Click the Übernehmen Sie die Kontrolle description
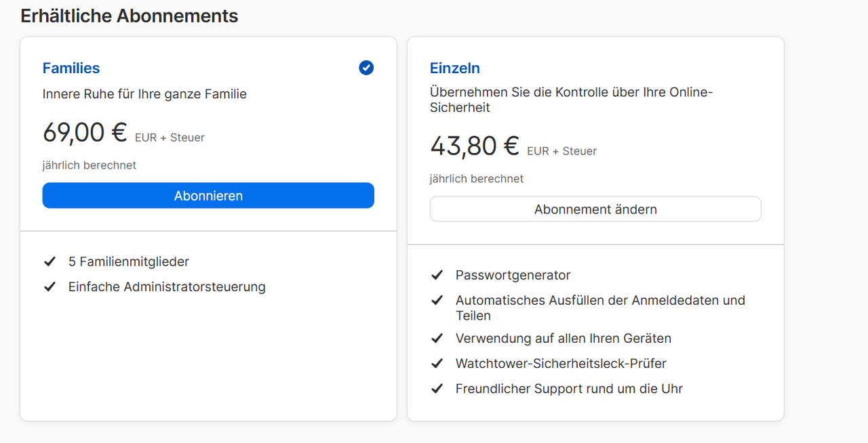The height and width of the screenshot is (443, 868). (x=571, y=100)
